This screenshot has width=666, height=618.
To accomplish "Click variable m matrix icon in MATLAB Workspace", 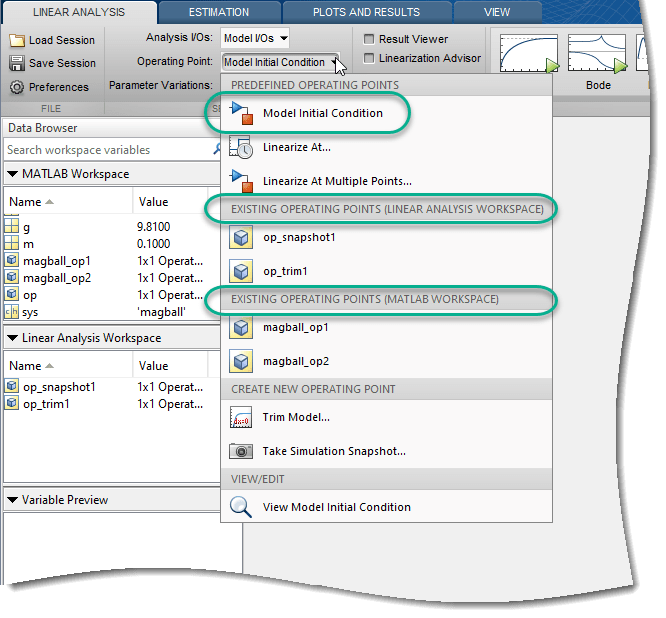I will 11,243.
